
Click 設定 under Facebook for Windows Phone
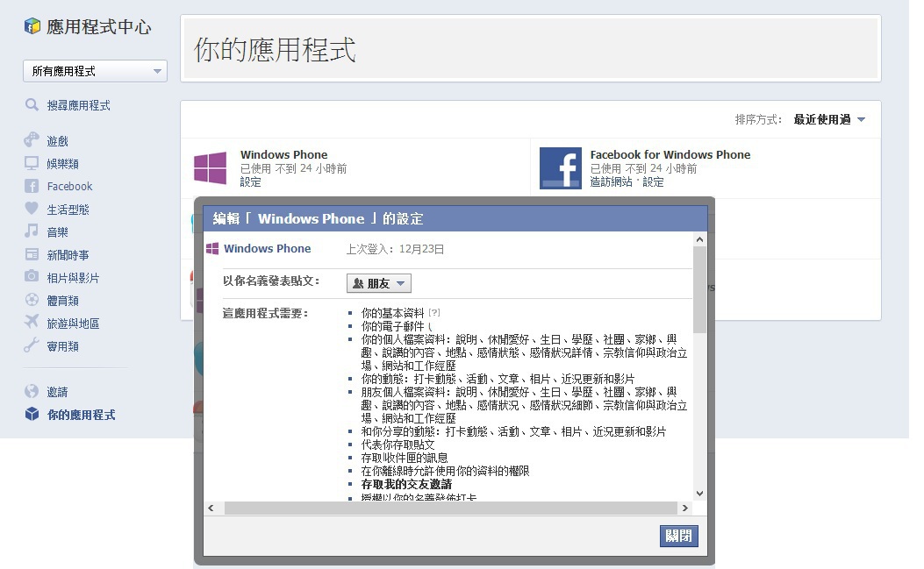coord(653,182)
